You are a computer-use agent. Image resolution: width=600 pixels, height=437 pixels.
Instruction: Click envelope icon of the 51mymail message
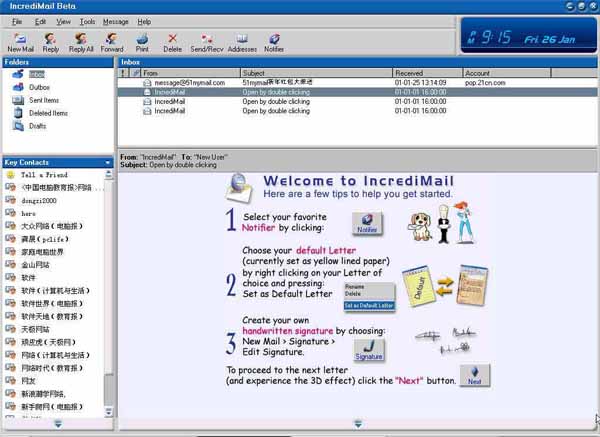(x=147, y=83)
